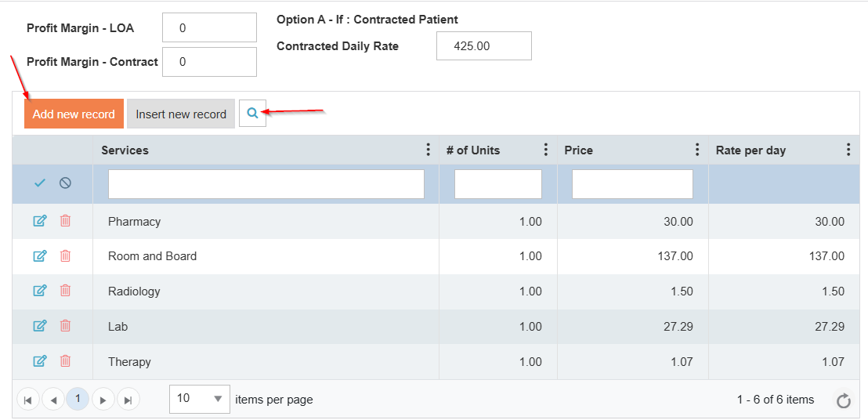Click the 1.50 rate per day cell
868x420 pixels.
point(784,291)
